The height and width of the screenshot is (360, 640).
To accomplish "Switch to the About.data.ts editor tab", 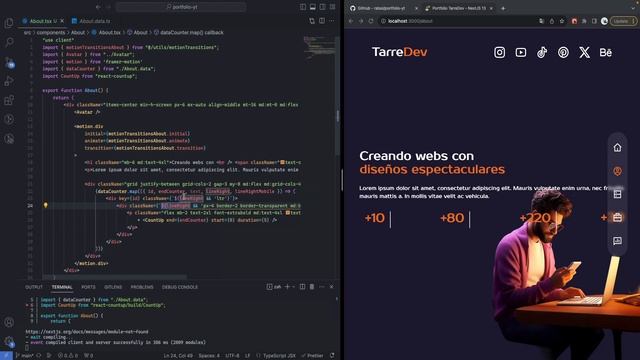I will (91, 21).
